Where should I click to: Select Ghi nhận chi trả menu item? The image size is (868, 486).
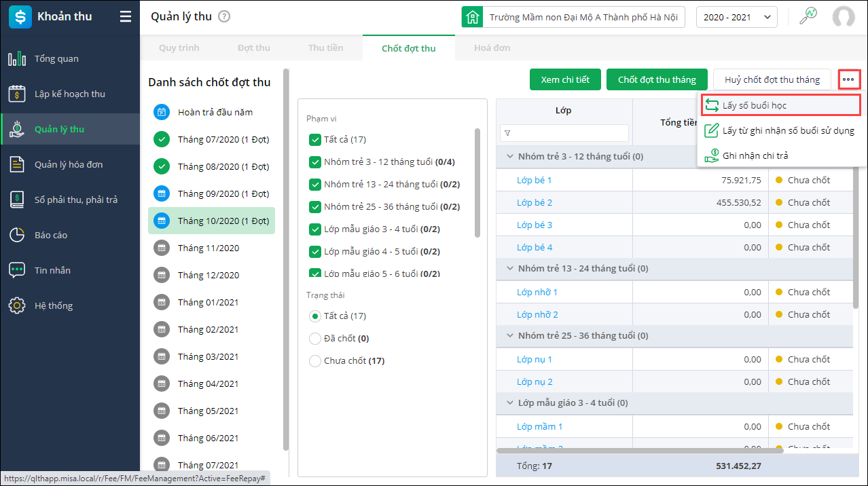(x=755, y=155)
